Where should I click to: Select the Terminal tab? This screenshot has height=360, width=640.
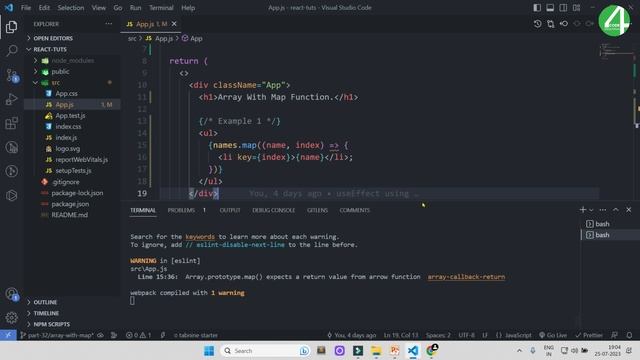click(x=143, y=210)
